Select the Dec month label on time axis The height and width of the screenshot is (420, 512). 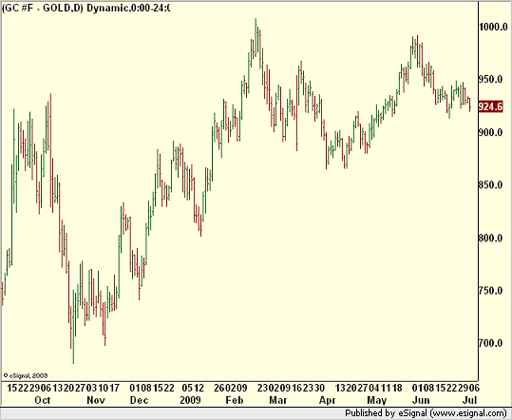click(139, 400)
